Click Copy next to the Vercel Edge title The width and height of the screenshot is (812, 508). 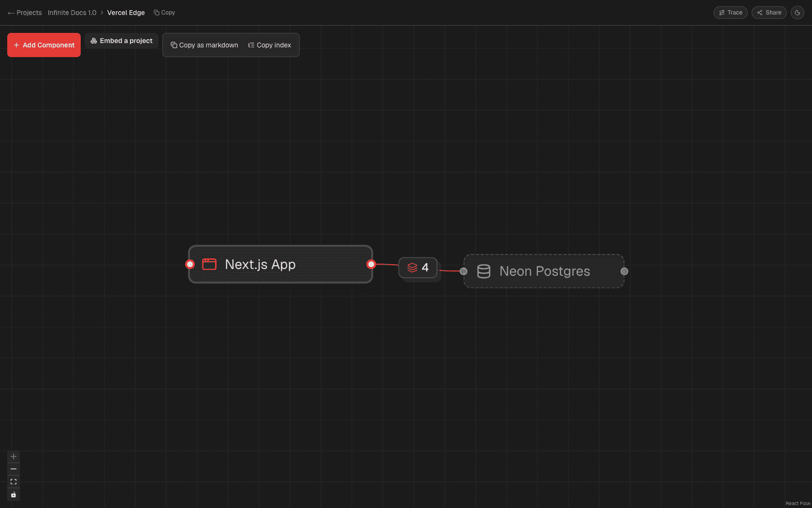(164, 13)
